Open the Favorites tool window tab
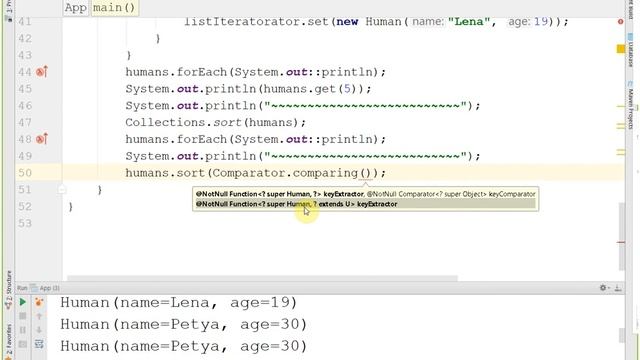The height and width of the screenshot is (360, 640). [x=9, y=341]
